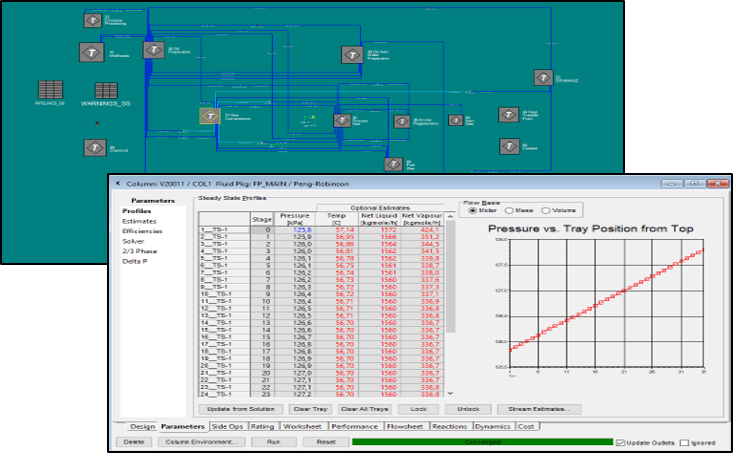Viewport: 733px width, 453px height.
Task: Open the Gas Compression block icon
Action: 208,116
